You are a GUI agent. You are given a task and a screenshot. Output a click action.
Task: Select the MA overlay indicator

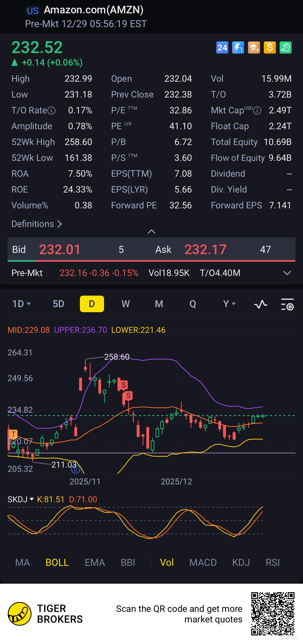(23, 563)
